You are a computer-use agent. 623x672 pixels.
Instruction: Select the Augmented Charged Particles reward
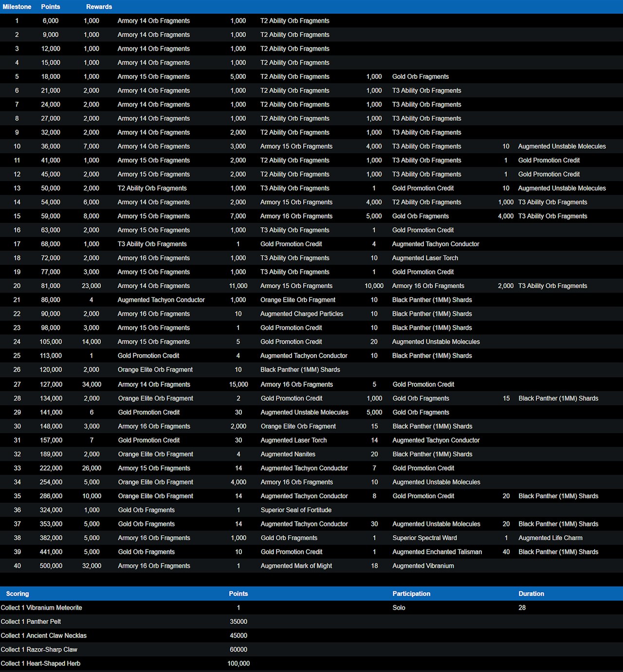(301, 314)
